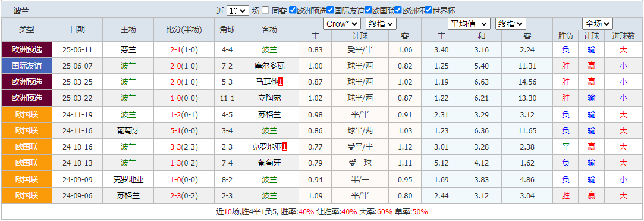Open the 芬兰 home team link
Image resolution: width=644 pixels, height=221 pixels.
(128, 50)
